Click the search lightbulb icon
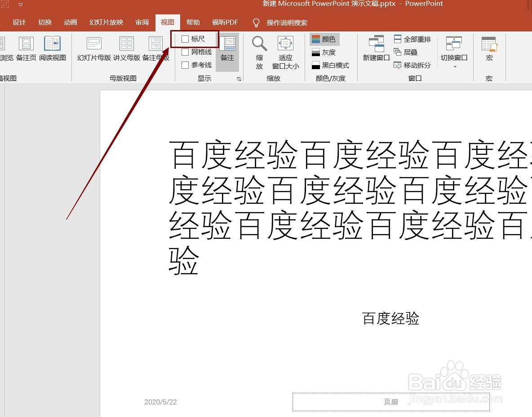The image size is (532, 417). (256, 23)
